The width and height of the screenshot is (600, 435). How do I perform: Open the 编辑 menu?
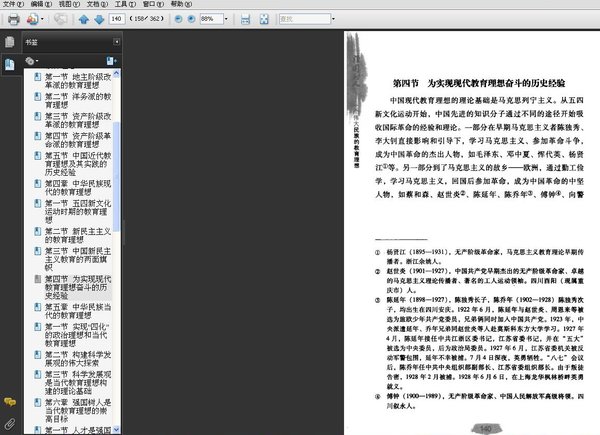click(x=41, y=4)
